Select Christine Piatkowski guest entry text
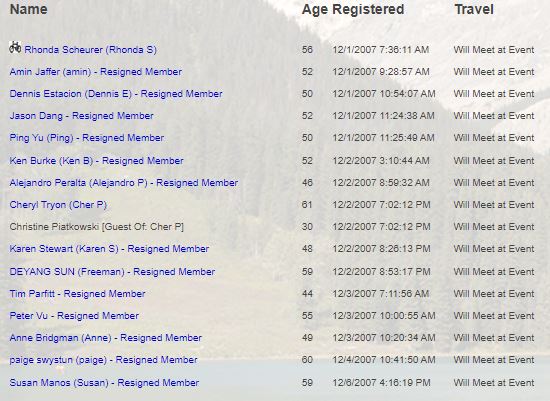The height and width of the screenshot is (401, 550). pyautogui.click(x=97, y=227)
